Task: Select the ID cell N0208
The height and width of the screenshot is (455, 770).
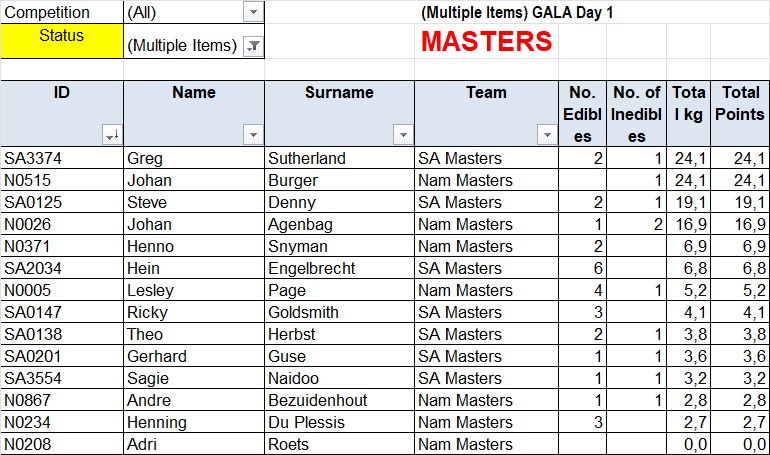Action: [62, 444]
